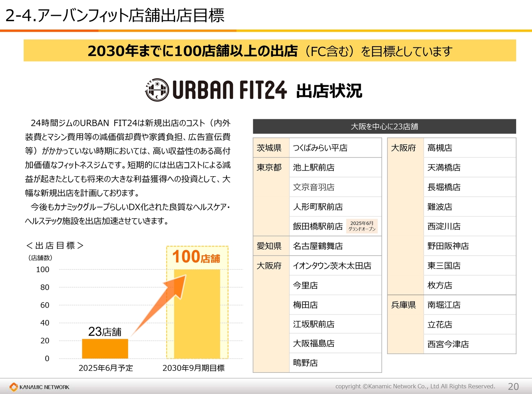This screenshot has height=394, width=532.
Task: Click the 2025年6月 グランドオープン badge
Action: 362,226
